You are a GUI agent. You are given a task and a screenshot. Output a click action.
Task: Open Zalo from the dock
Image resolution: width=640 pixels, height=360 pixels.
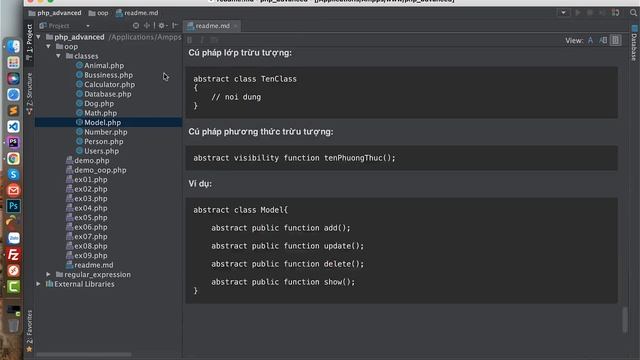pos(13,238)
